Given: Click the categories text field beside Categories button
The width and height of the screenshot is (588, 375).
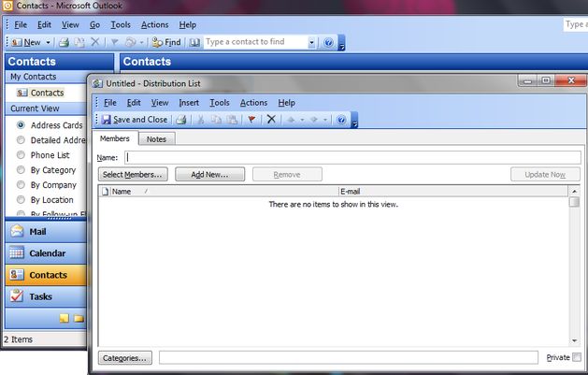Looking at the screenshot, I should (349, 357).
